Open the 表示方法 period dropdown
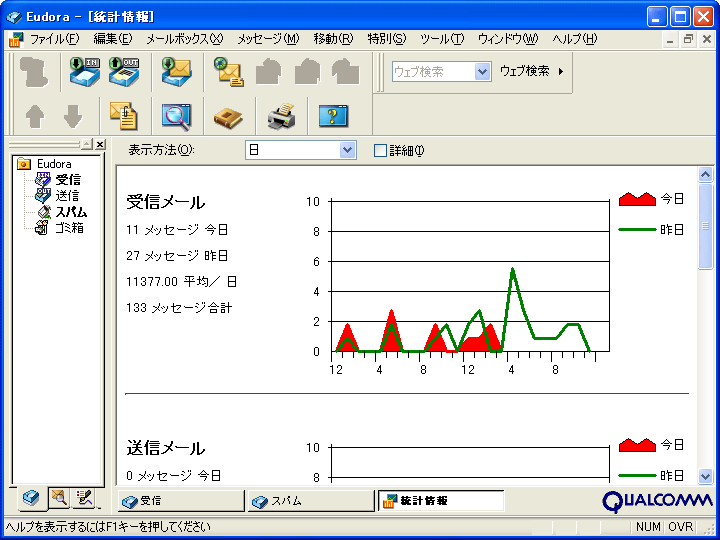 pos(348,150)
